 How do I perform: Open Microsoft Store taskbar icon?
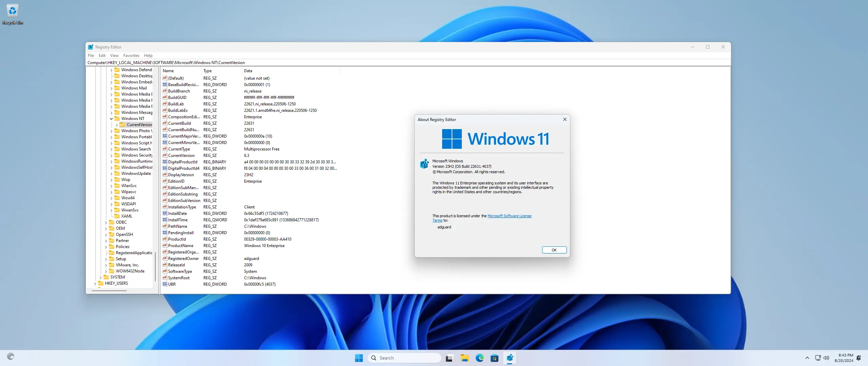[x=494, y=358]
